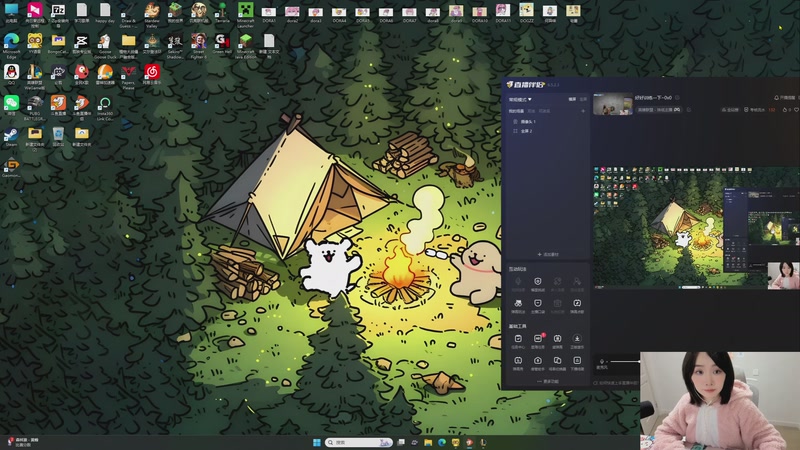This screenshot has width=800, height=450.
Task: Click the desktop preview canvas in the streaming app
Action: [696, 228]
